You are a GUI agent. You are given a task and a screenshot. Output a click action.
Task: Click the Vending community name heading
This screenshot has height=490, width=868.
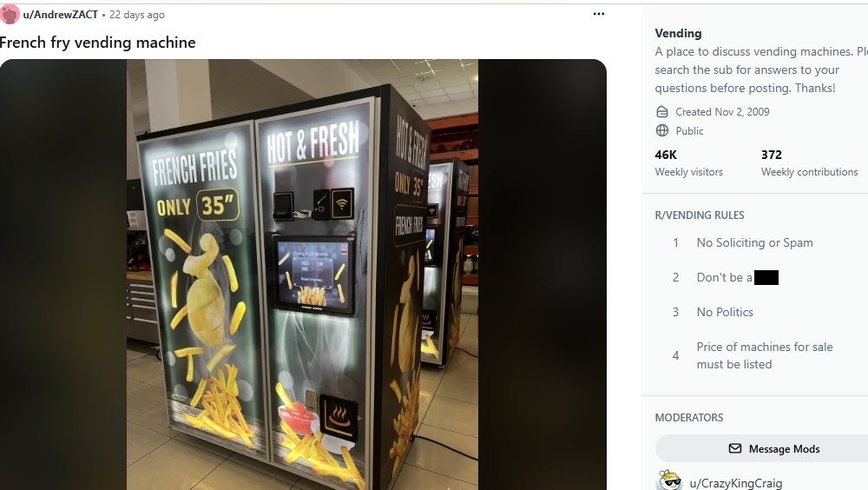678,33
